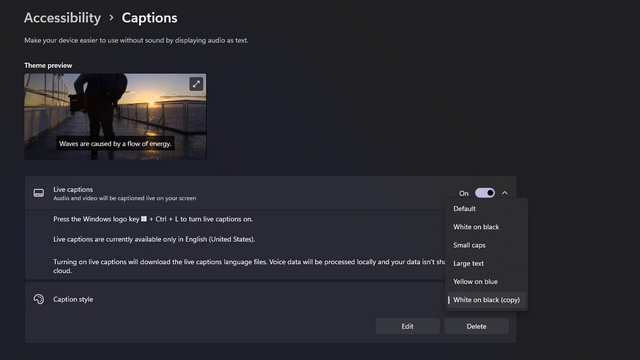The width and height of the screenshot is (640, 360).
Task: Edit the selected caption style
Action: (407, 326)
